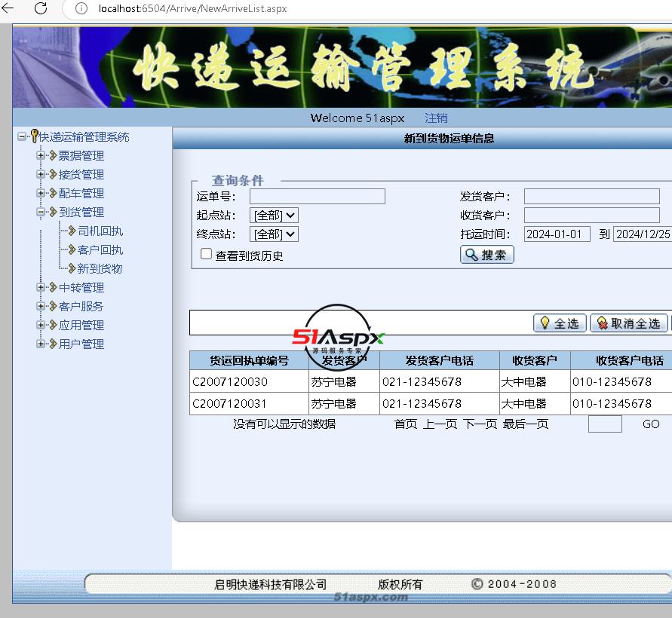Expand the 接货管理 tree node
This screenshot has height=618, width=672.
coord(41,174)
